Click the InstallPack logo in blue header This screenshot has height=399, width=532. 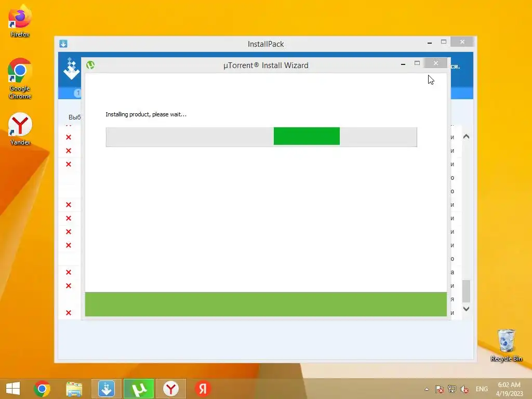(71, 69)
